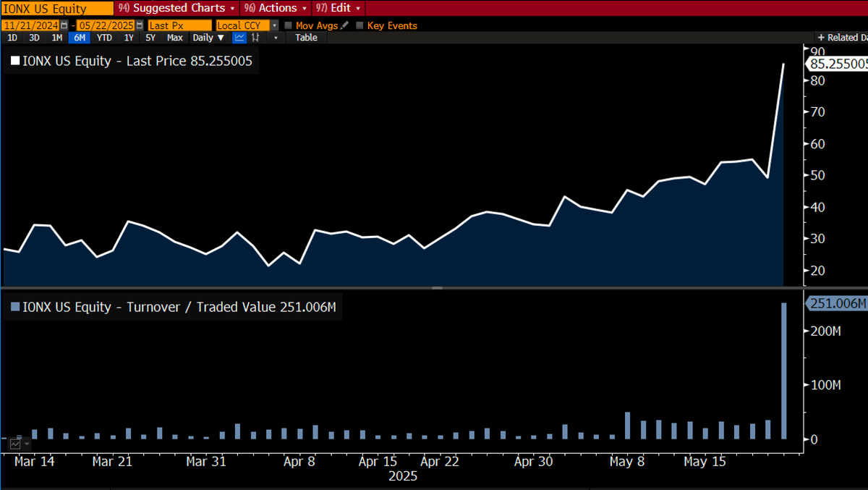Select the candlestick chart type icon
The image size is (868, 490).
point(256,38)
